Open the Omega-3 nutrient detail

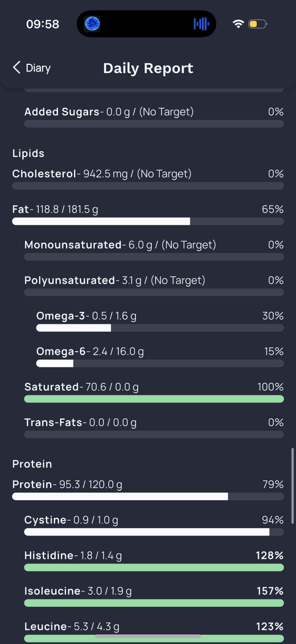(160, 321)
